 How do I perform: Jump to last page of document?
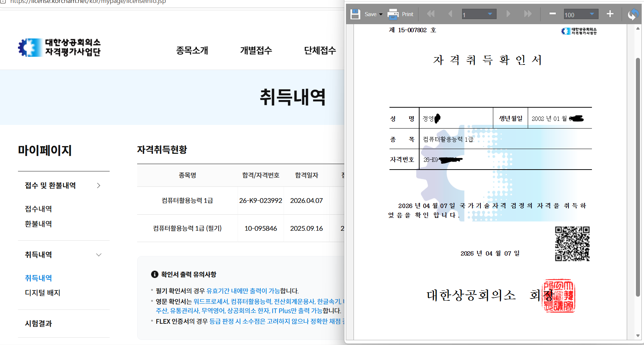[528, 14]
